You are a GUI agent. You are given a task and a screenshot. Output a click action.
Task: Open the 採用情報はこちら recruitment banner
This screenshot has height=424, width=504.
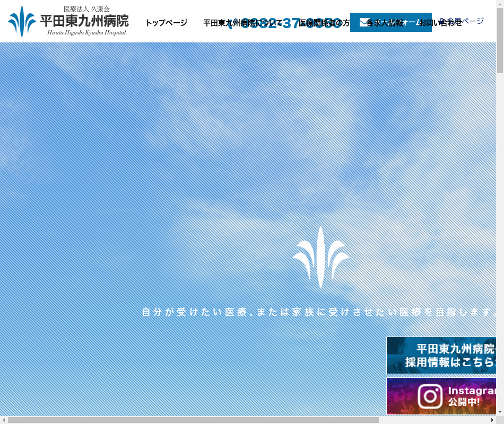pos(441,355)
